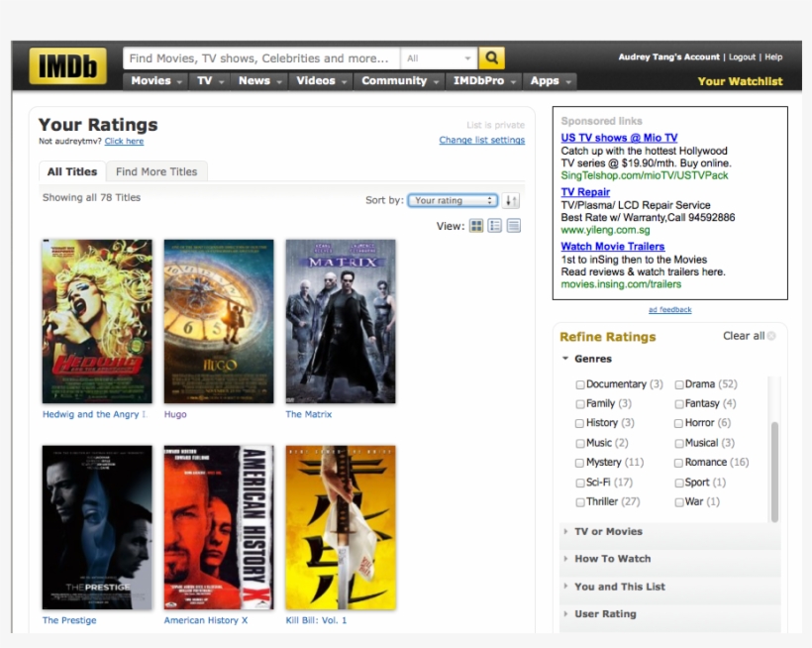This screenshot has width=812, height=648.
Task: Filter by Sci-Fi genre checkbox
Action: click(x=580, y=483)
